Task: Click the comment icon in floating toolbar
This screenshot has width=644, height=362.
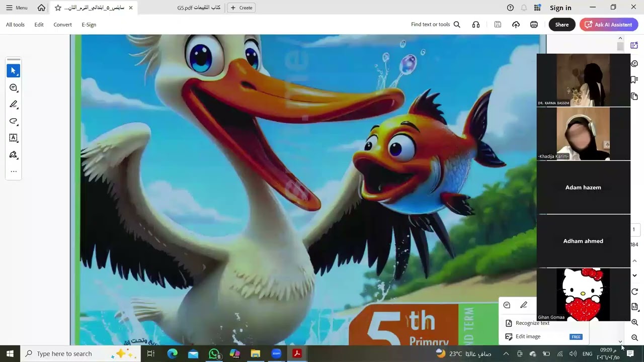Action: coord(507,305)
